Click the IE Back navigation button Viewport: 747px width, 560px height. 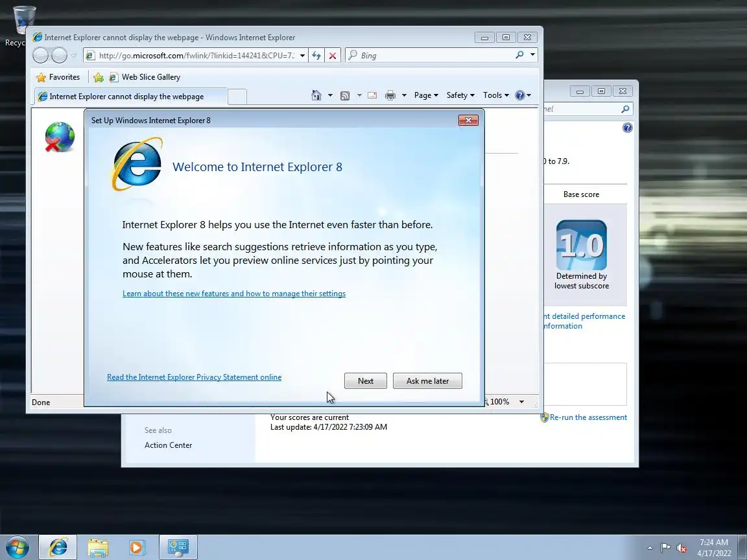40,56
